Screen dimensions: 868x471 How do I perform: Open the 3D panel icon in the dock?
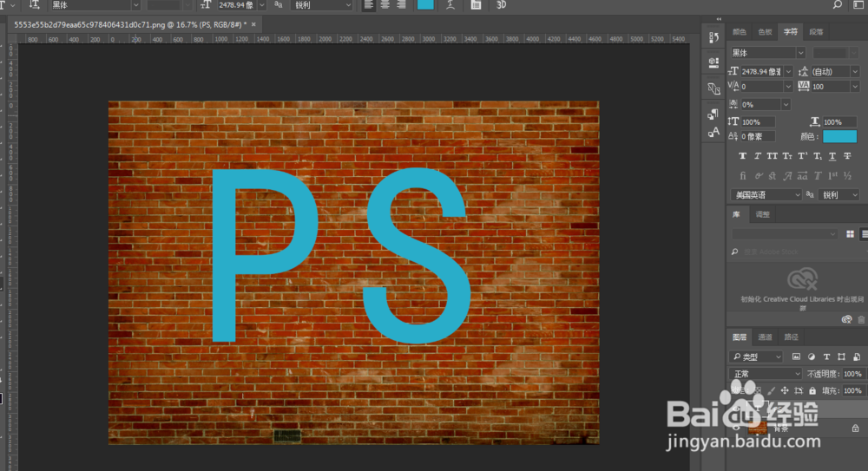(x=713, y=88)
